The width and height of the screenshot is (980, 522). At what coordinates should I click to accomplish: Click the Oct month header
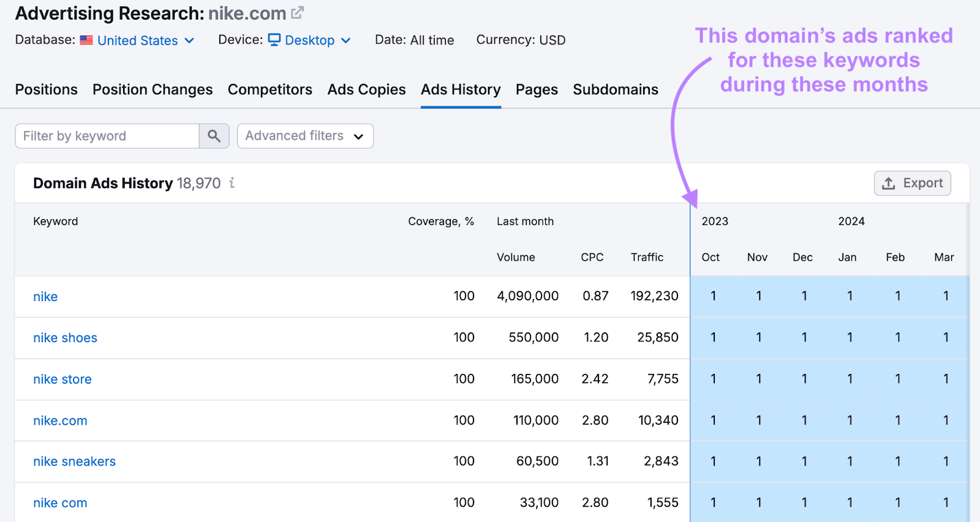tap(710, 257)
